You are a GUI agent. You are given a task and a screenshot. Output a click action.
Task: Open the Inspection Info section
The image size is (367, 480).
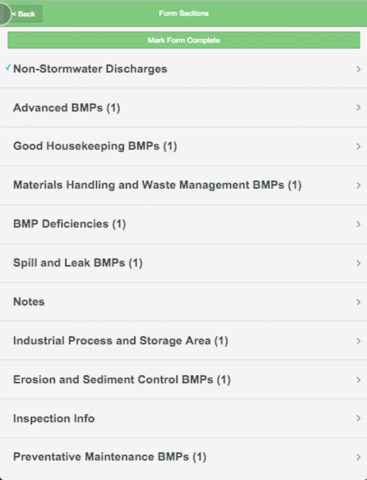coord(183,418)
